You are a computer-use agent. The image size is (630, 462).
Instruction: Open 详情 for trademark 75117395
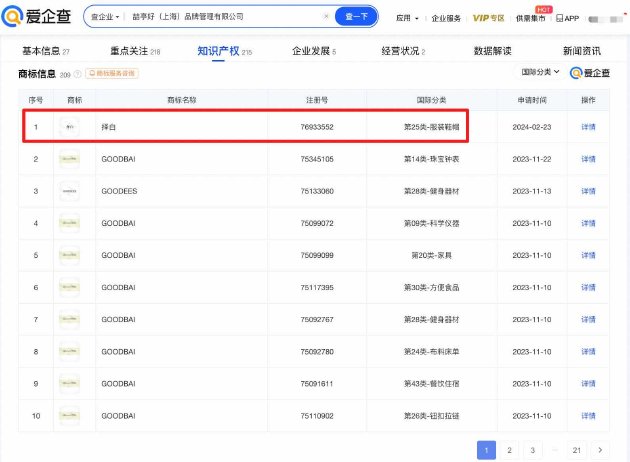[x=588, y=288]
